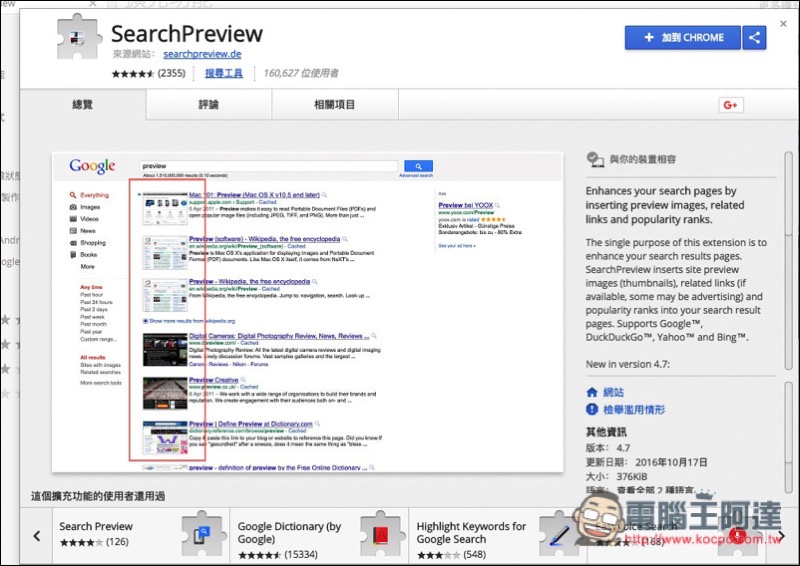Viewport: 800px width, 566px height.
Task: Open the 搜尋工具 category link
Action: point(224,73)
